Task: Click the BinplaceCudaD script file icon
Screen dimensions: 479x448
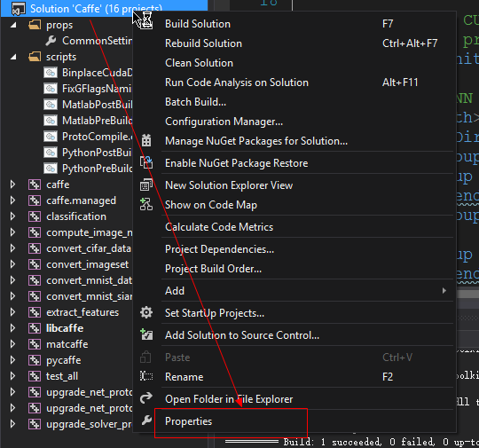Action: click(51, 73)
